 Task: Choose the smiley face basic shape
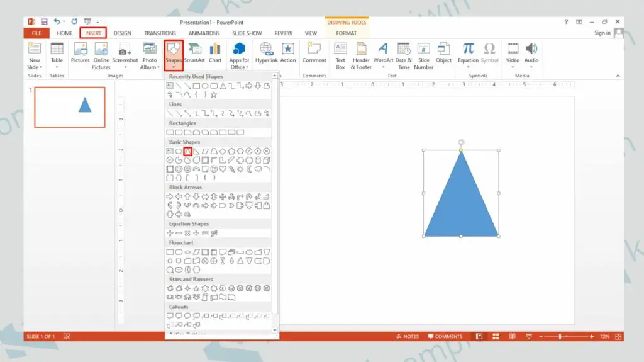(214, 169)
